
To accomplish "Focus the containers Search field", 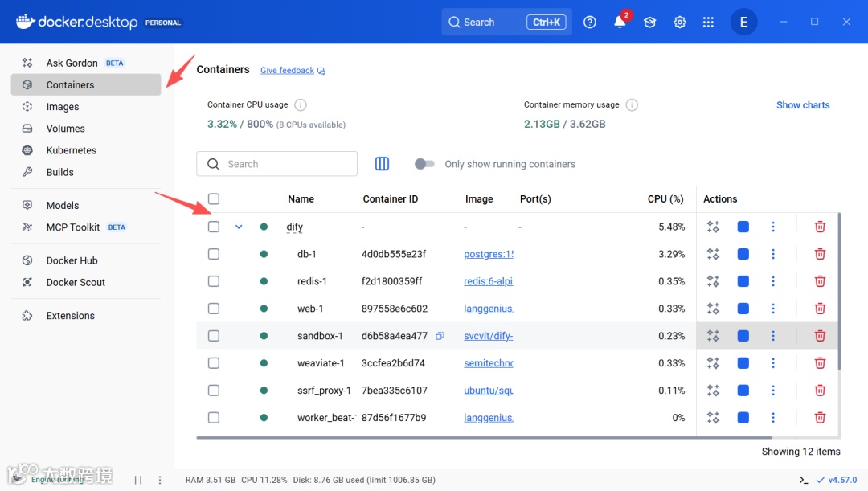I will click(276, 164).
